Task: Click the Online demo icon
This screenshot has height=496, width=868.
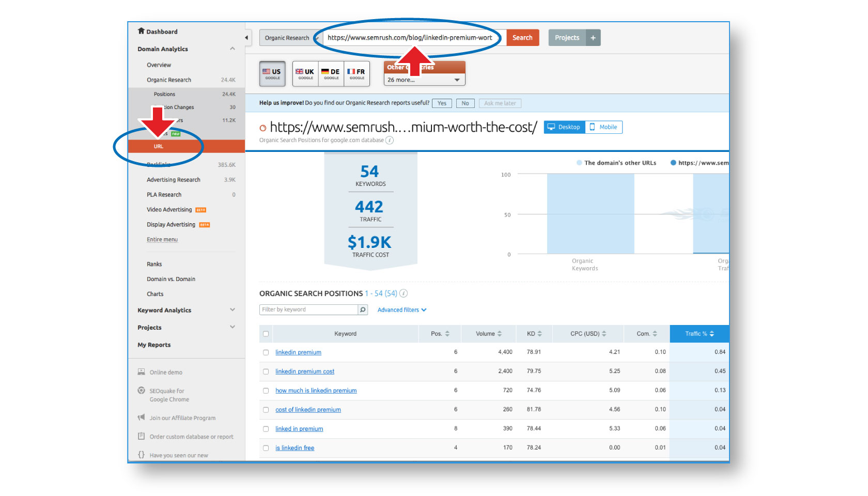Action: pyautogui.click(x=141, y=372)
